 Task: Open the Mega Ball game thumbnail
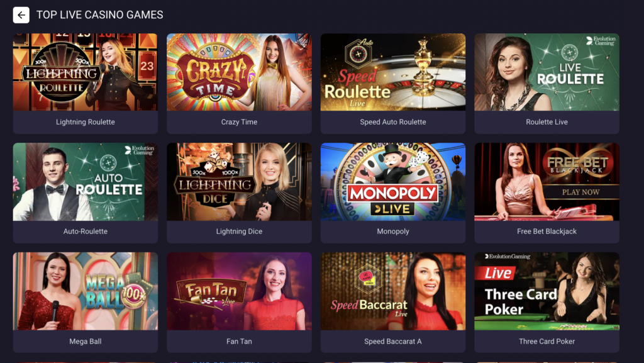click(x=86, y=291)
